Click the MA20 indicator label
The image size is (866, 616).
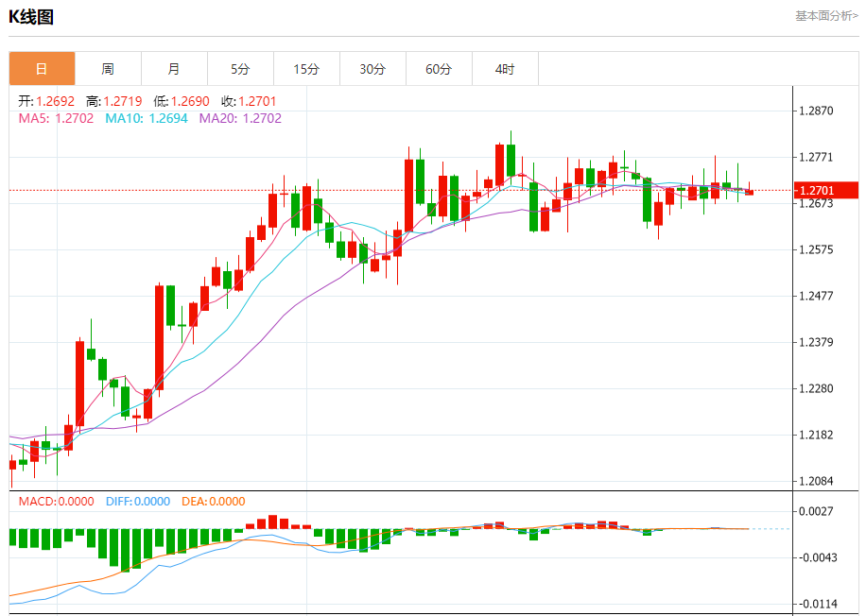(x=239, y=118)
